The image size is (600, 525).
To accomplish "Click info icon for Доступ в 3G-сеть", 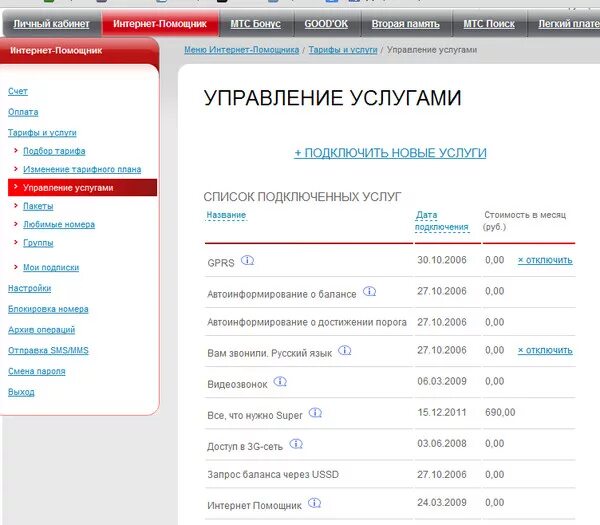I will (x=296, y=444).
